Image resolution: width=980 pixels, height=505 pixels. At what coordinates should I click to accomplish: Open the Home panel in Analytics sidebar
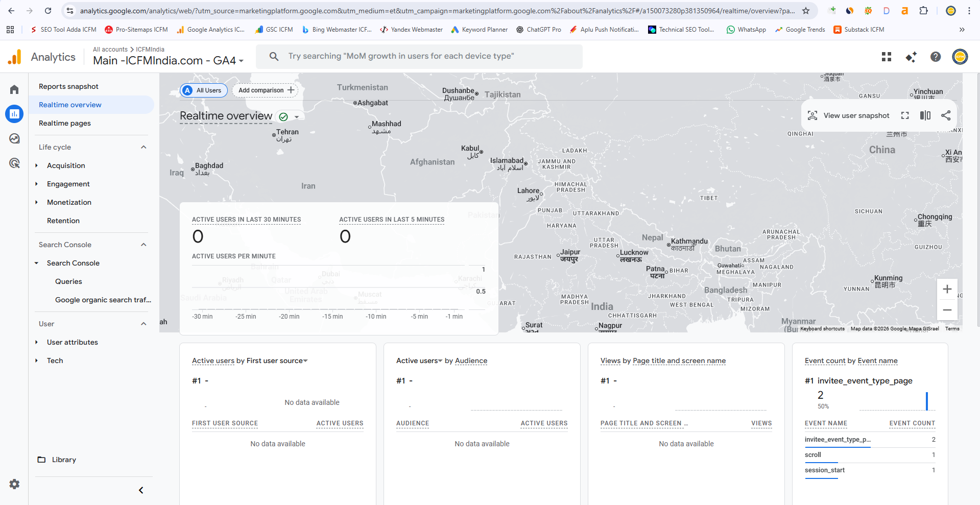(14, 89)
